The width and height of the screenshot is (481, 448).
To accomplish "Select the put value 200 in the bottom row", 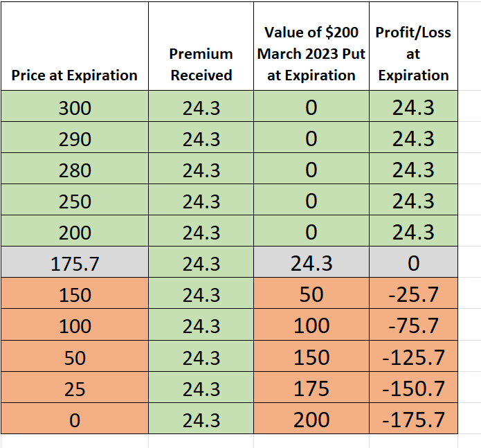I will 311,420.
